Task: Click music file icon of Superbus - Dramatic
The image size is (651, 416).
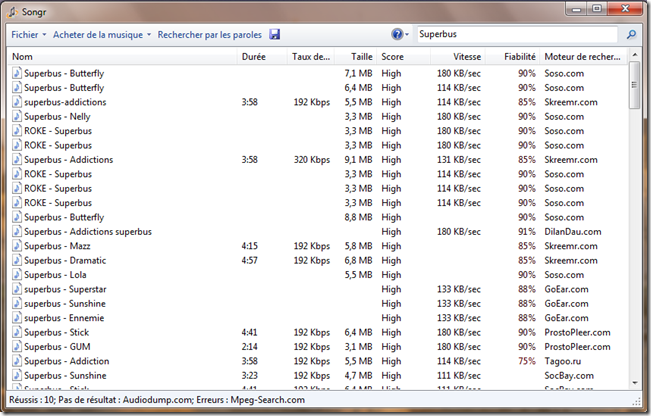Action: pyautogui.click(x=17, y=260)
